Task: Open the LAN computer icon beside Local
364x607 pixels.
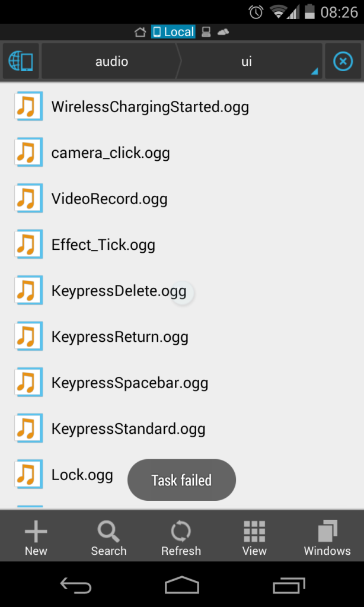Action: (x=205, y=31)
